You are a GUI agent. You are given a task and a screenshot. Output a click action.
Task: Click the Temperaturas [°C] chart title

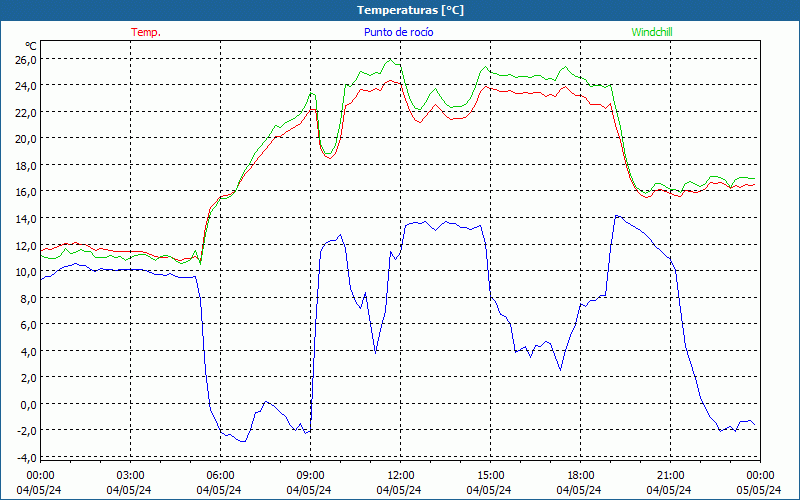point(410,10)
